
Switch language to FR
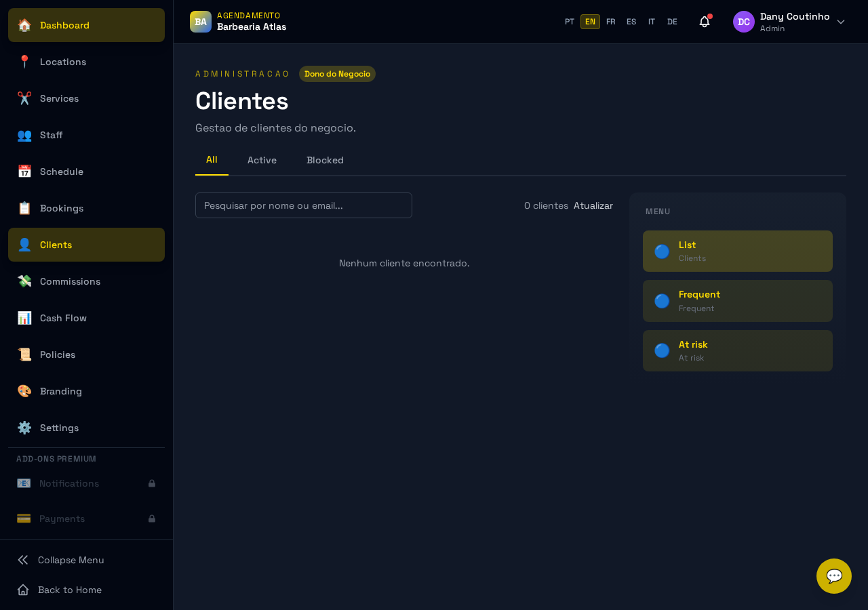[x=611, y=22]
